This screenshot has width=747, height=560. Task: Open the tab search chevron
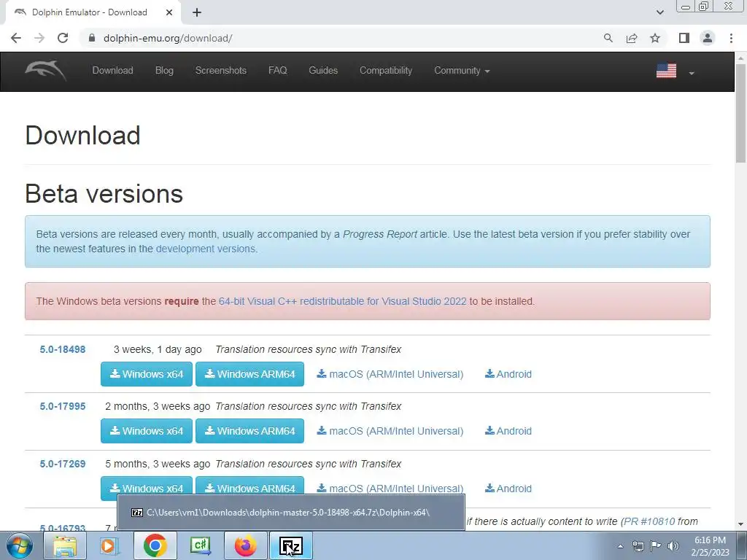pyautogui.click(x=659, y=12)
